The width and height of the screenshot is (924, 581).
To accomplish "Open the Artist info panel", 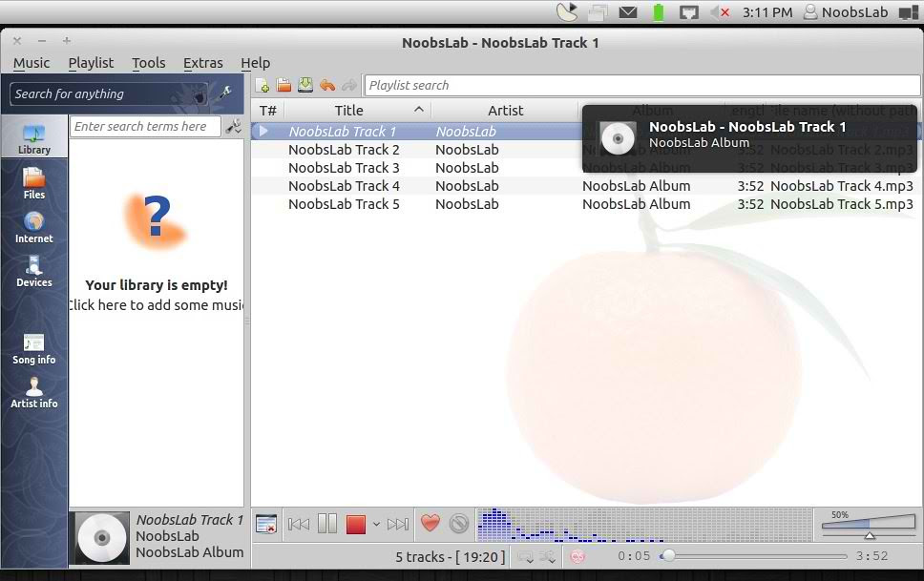I will (34, 393).
